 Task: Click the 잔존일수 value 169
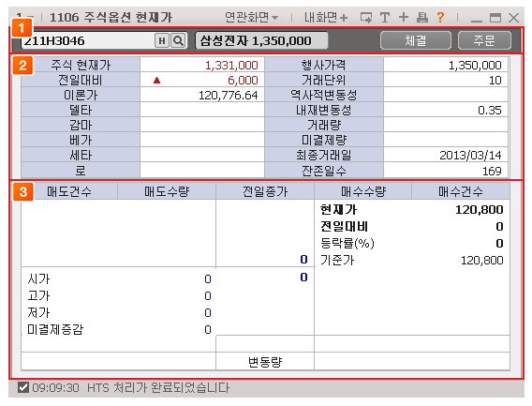click(492, 171)
